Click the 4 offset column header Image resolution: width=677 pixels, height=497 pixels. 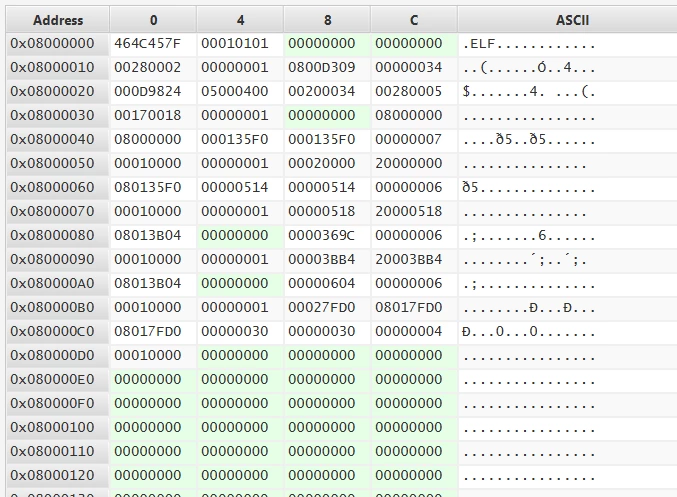[240, 20]
